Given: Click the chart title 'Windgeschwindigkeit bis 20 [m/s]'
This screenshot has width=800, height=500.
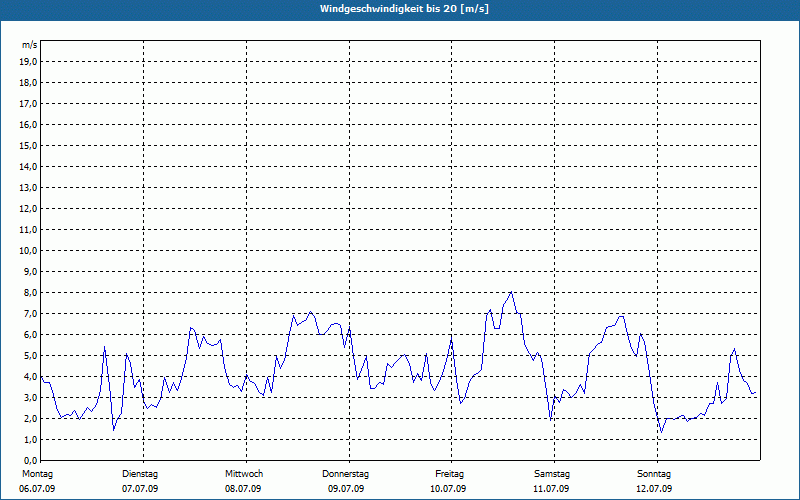Looking at the screenshot, I should 404,9.
